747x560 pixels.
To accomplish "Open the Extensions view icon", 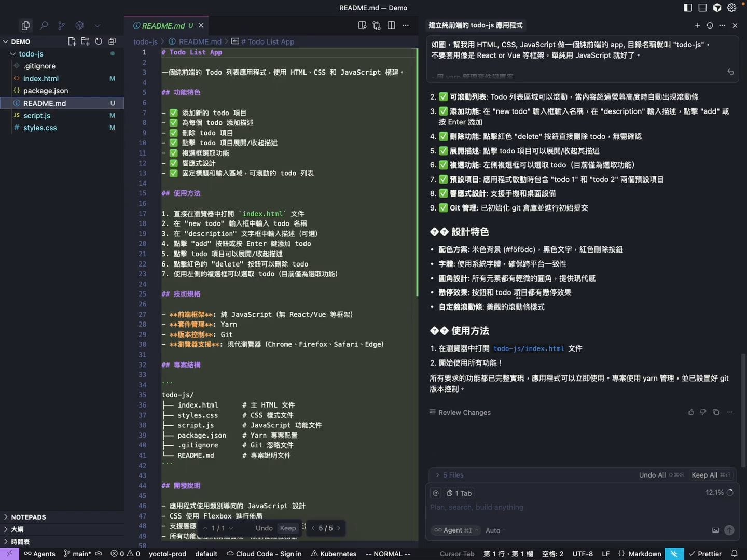I will click(79, 25).
